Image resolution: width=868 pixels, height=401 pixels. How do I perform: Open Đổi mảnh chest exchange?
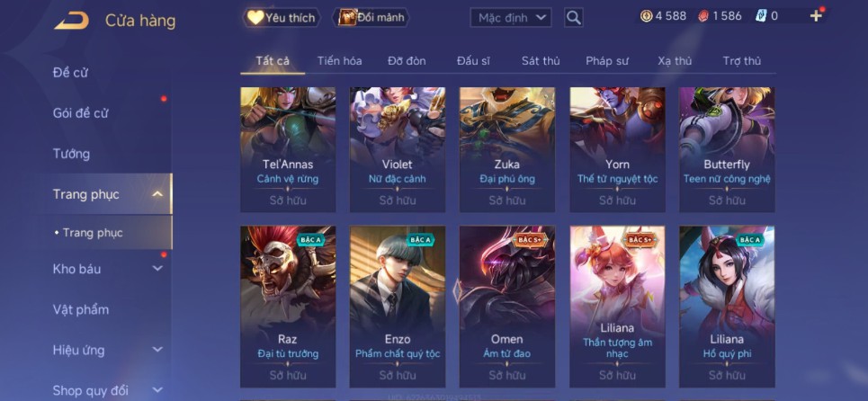pos(371,17)
